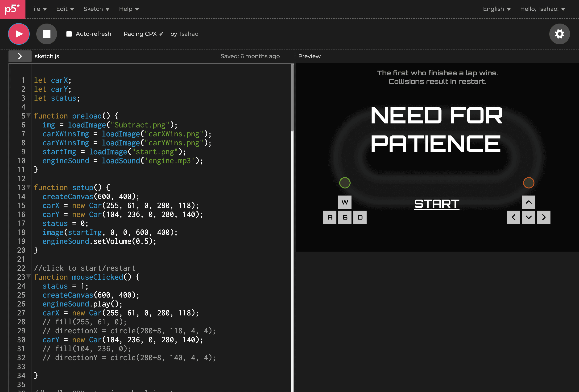The image size is (579, 392).
Task: Click the editor vertical scrollbar thumb
Action: (292, 97)
